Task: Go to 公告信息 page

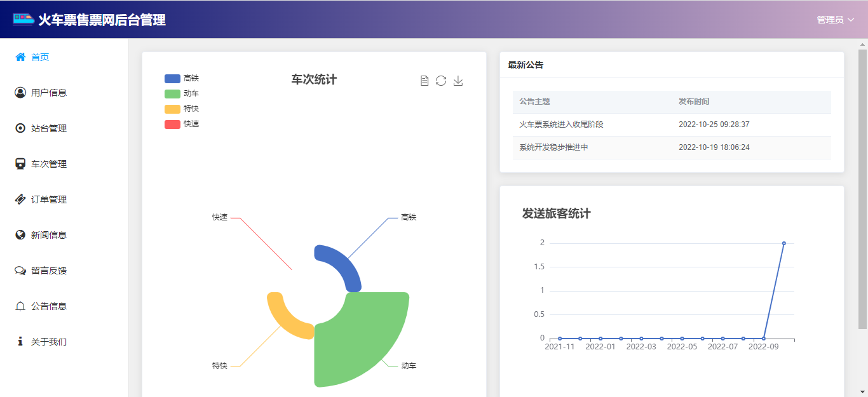Action: (49, 306)
